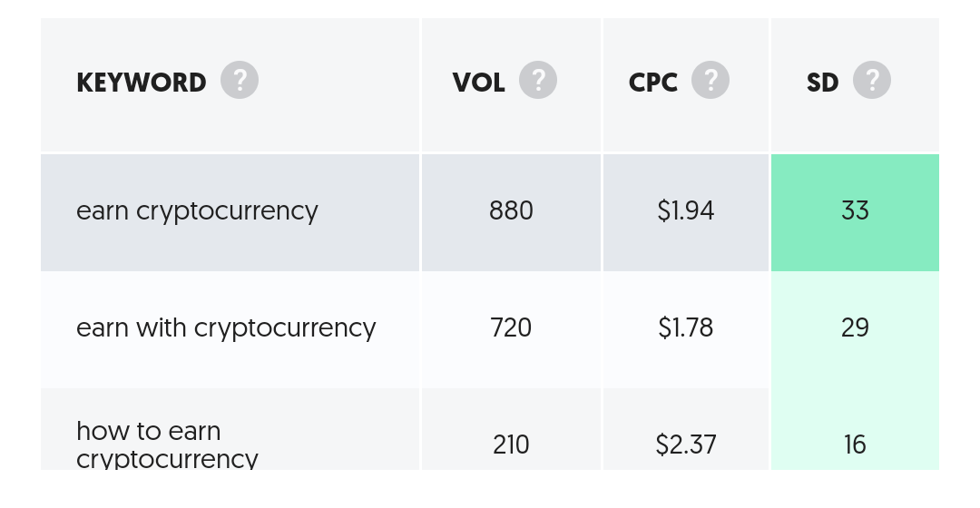Click the 720 volume value
The image size is (980, 508).
[x=511, y=328]
